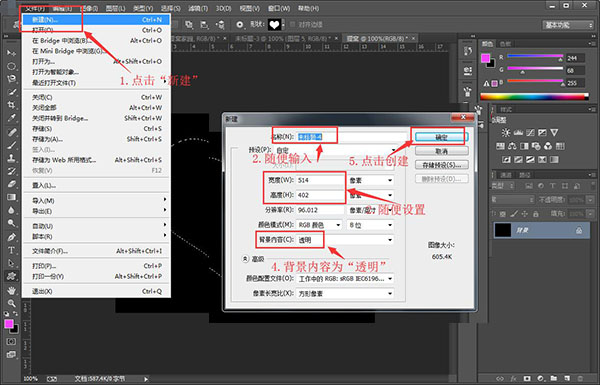Click the 确定 OK button
Image resolution: width=600 pixels, height=385 pixels.
click(442, 137)
